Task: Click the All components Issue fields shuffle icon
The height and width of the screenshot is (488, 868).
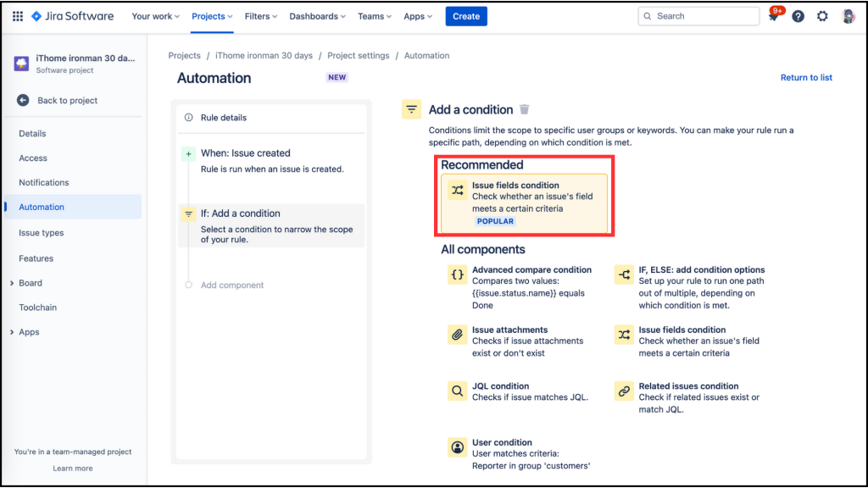Action: [624, 335]
